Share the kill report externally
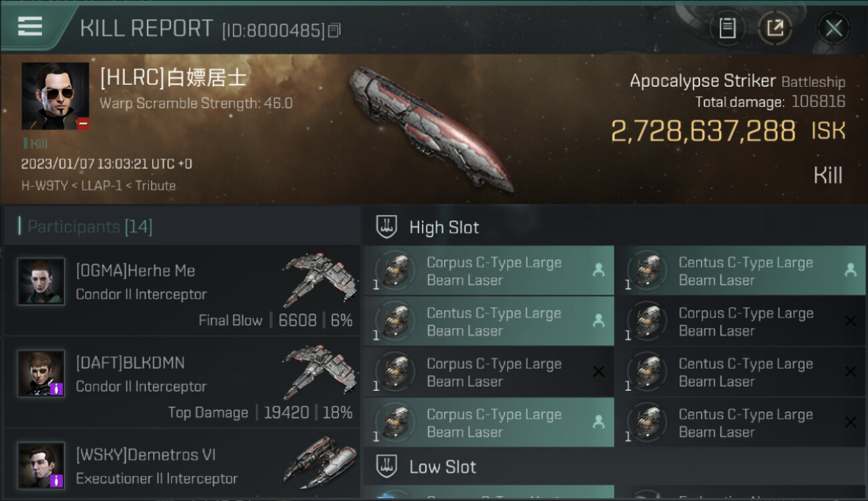Image resolution: width=868 pixels, height=501 pixels. (775, 28)
